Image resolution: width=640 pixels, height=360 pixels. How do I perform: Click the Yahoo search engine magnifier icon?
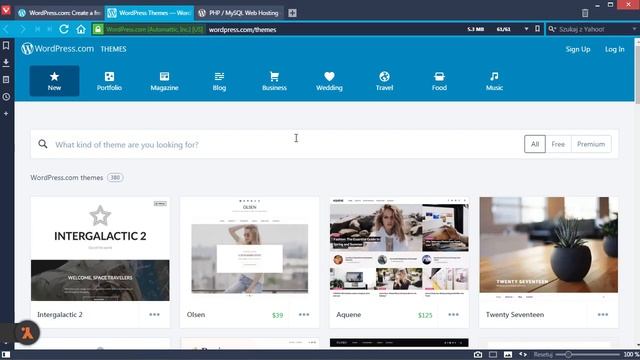pyautogui.click(x=552, y=29)
